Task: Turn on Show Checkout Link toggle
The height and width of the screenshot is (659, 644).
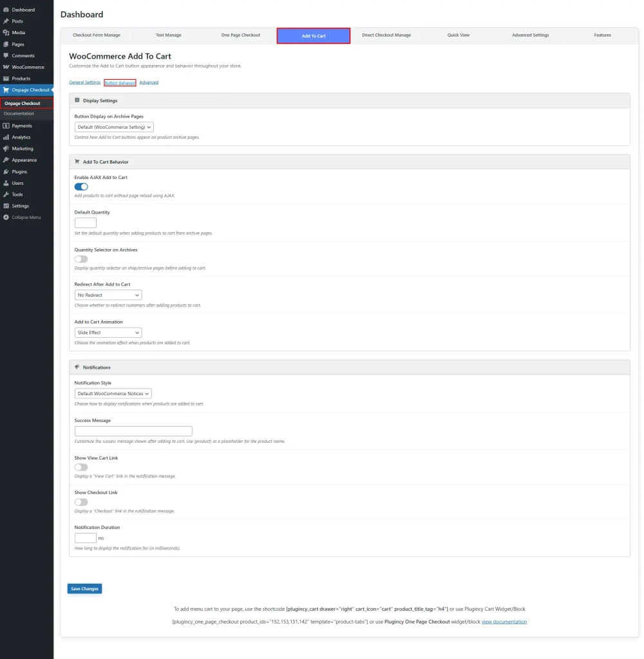Action: tap(81, 502)
